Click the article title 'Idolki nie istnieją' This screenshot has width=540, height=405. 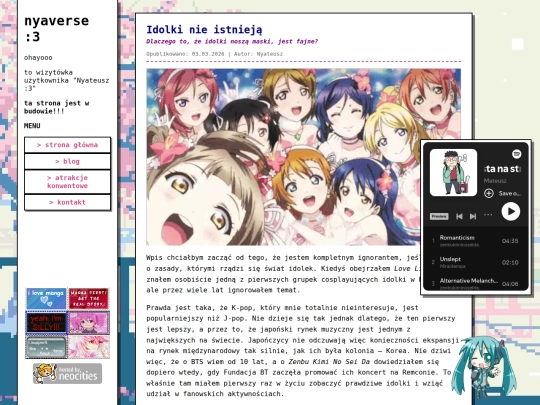[204, 30]
